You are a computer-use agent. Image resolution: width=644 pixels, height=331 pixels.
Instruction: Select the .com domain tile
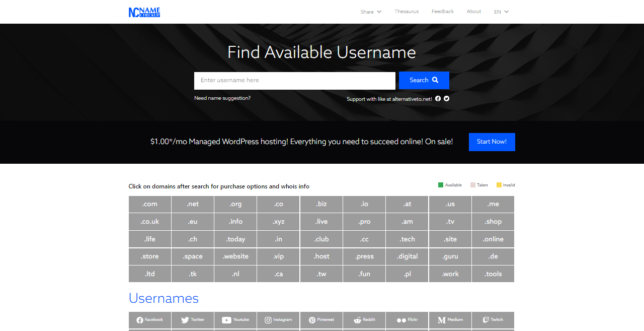[150, 204]
